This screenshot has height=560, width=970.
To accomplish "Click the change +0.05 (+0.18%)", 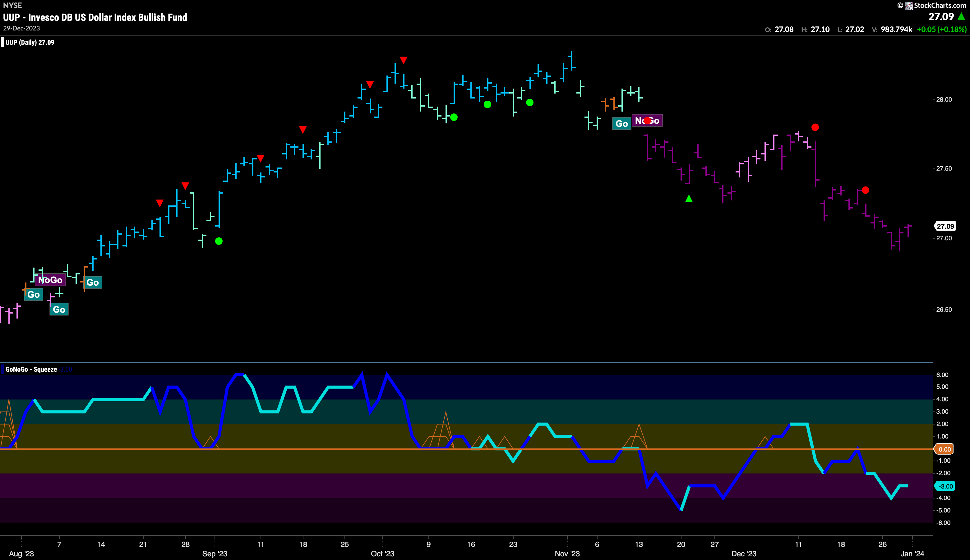I will tap(941, 29).
